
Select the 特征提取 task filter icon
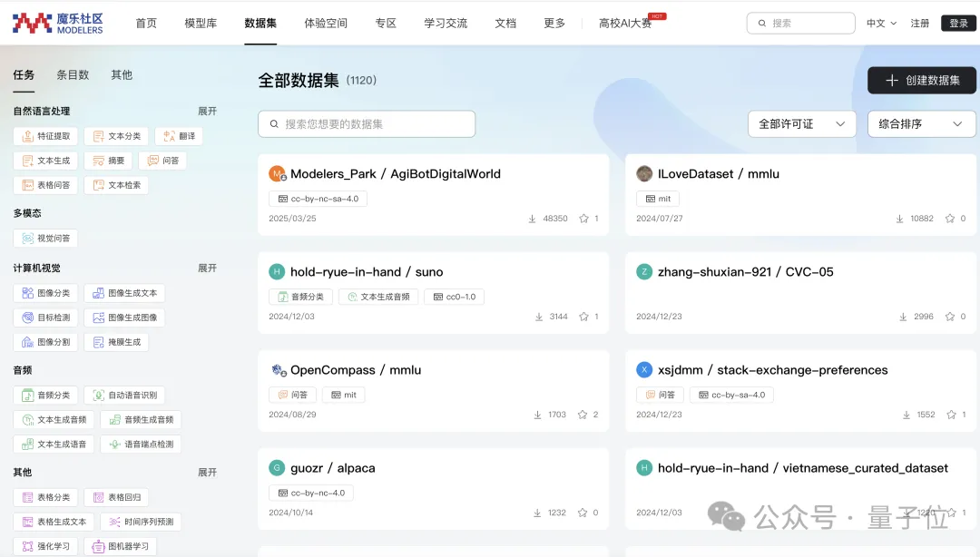44,134
